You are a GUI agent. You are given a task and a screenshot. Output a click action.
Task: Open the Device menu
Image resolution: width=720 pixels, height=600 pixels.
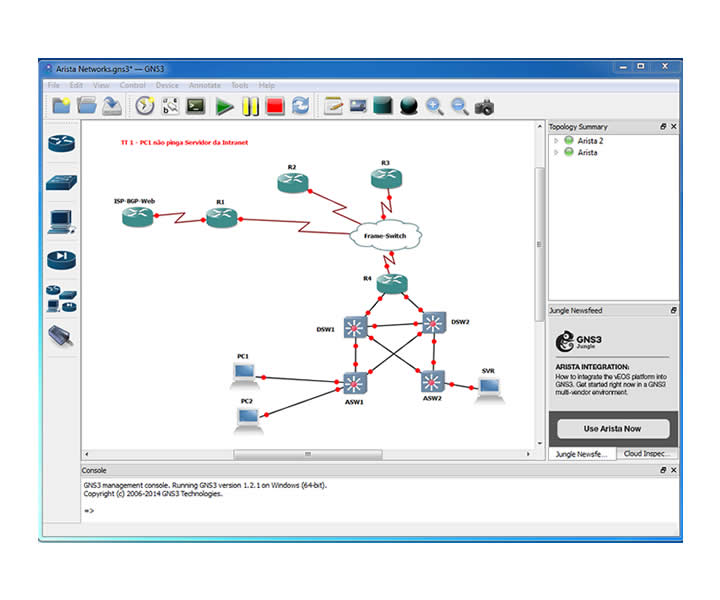click(167, 86)
